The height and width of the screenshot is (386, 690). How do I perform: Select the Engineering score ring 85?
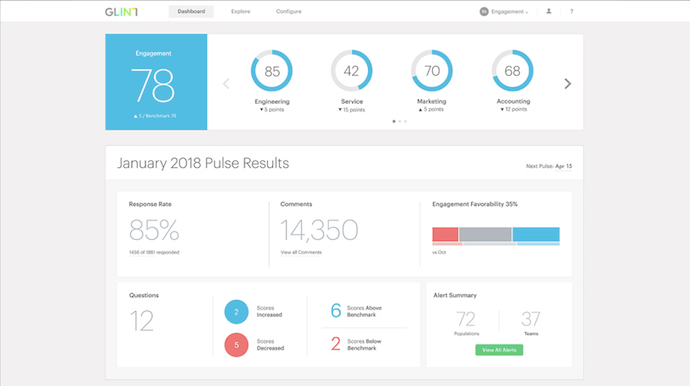pos(272,71)
